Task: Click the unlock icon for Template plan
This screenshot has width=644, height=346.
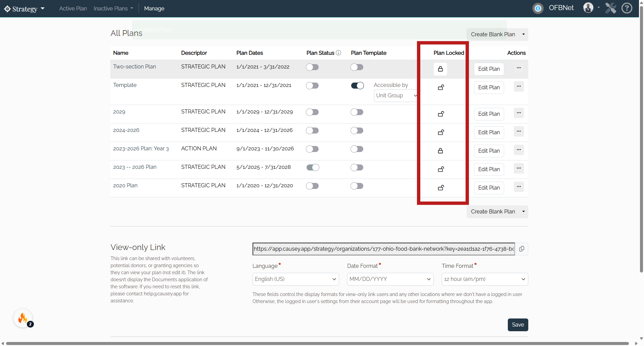Action: [441, 88]
